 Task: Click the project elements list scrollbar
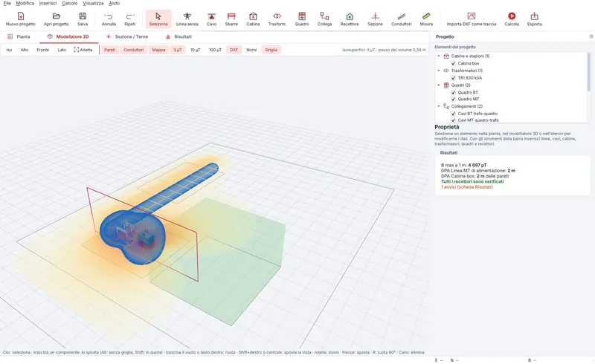pyautogui.click(x=589, y=72)
